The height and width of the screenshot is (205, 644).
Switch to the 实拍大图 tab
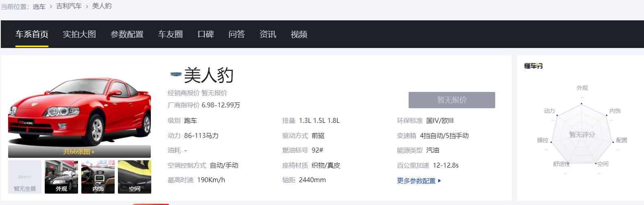[79, 34]
